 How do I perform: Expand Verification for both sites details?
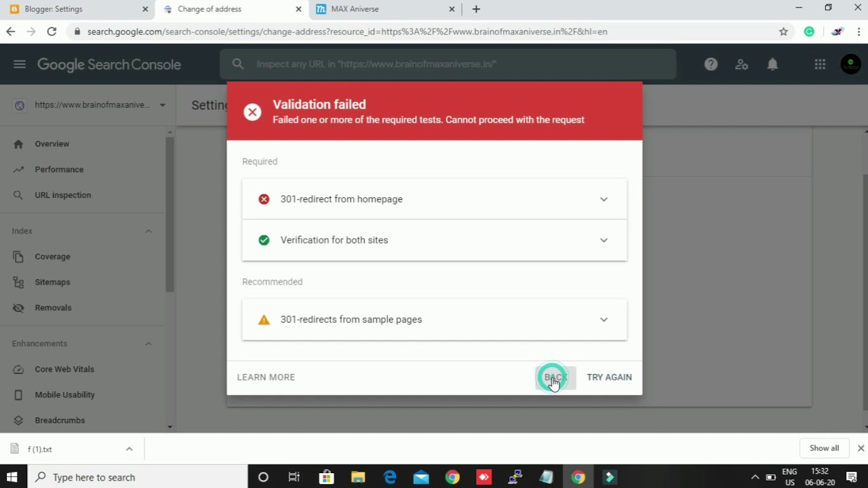pyautogui.click(x=604, y=240)
